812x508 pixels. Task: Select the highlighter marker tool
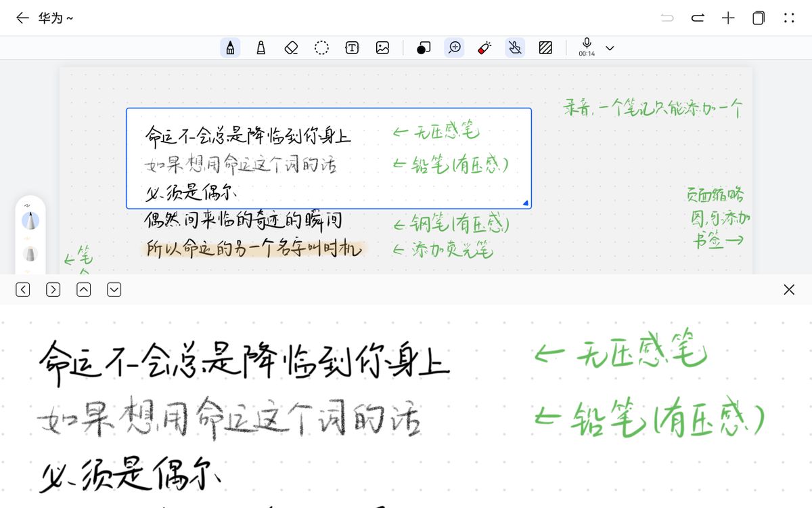pyautogui.click(x=484, y=47)
